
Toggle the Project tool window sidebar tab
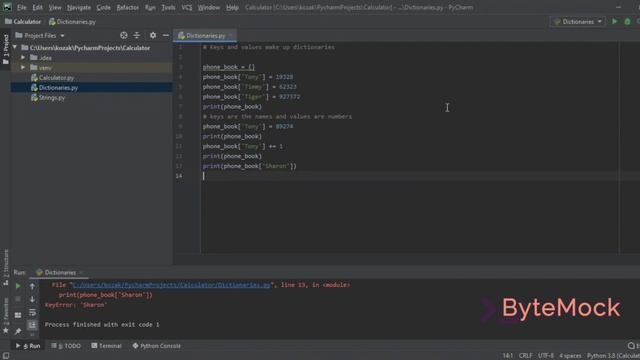[x=5, y=49]
